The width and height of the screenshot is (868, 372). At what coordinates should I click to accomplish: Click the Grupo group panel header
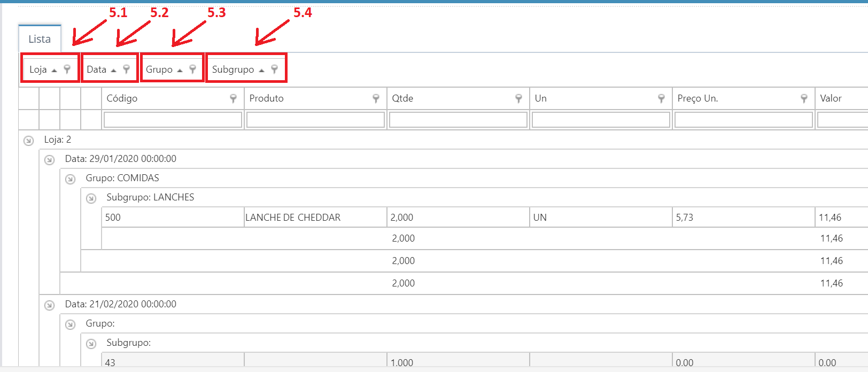172,69
